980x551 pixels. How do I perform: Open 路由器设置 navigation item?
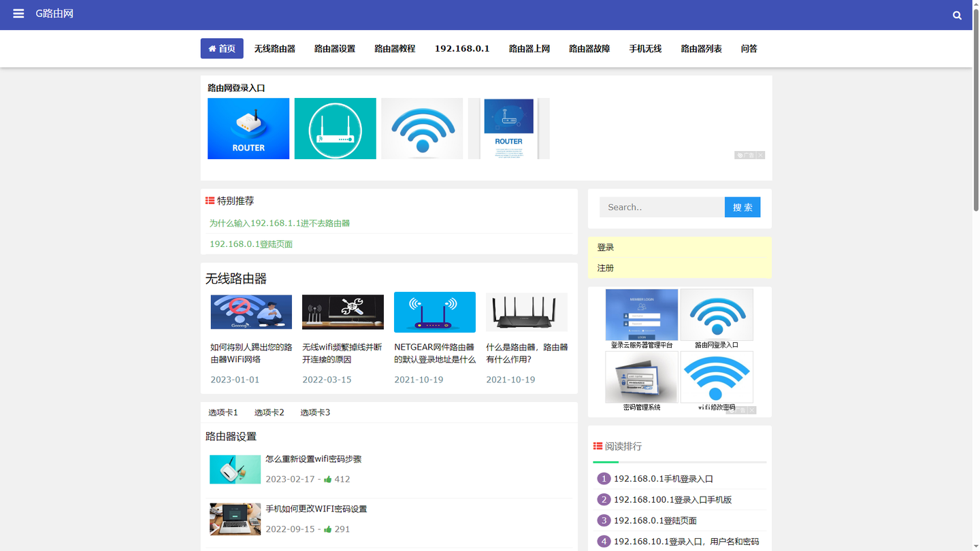(x=335, y=48)
